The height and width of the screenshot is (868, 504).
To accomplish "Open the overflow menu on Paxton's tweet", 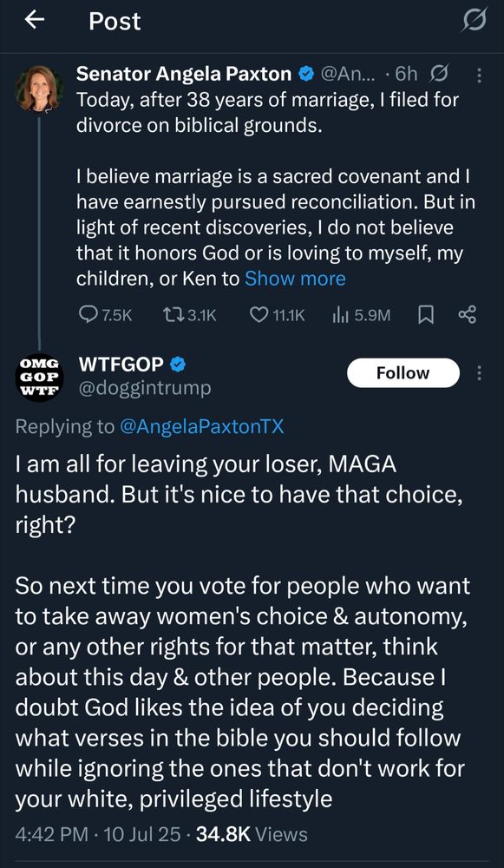I will tap(479, 74).
